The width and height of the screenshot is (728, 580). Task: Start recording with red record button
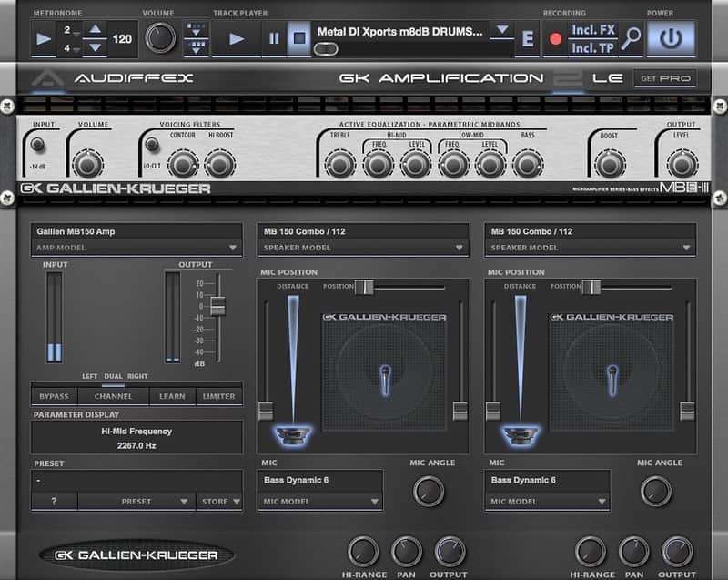click(555, 39)
